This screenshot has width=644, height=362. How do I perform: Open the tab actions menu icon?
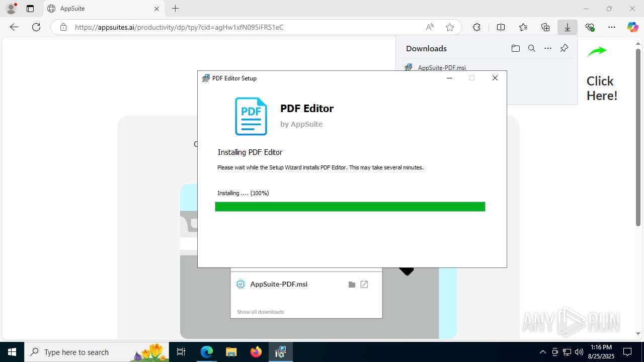[30, 9]
